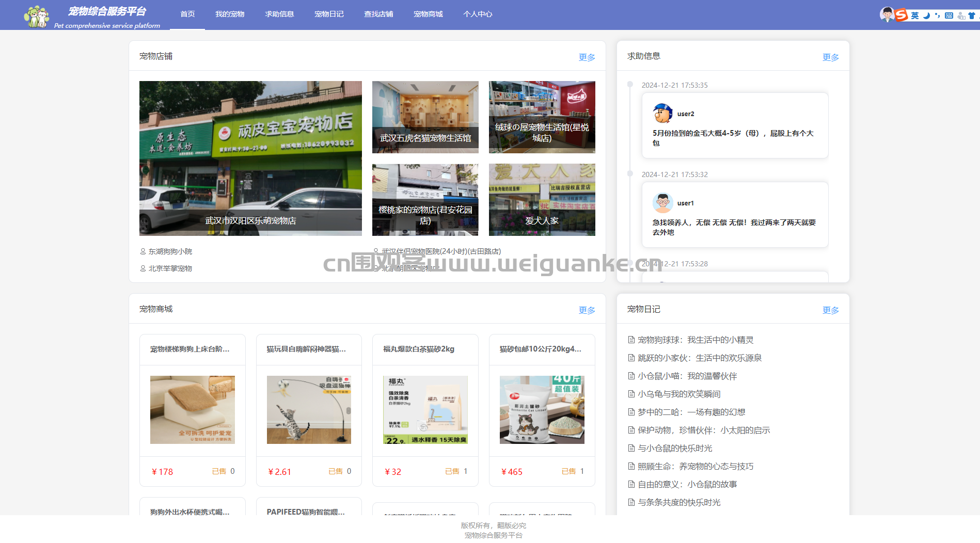The height and width of the screenshot is (543, 980).
Task: Click user1's avatar in help messages
Action: click(x=662, y=203)
